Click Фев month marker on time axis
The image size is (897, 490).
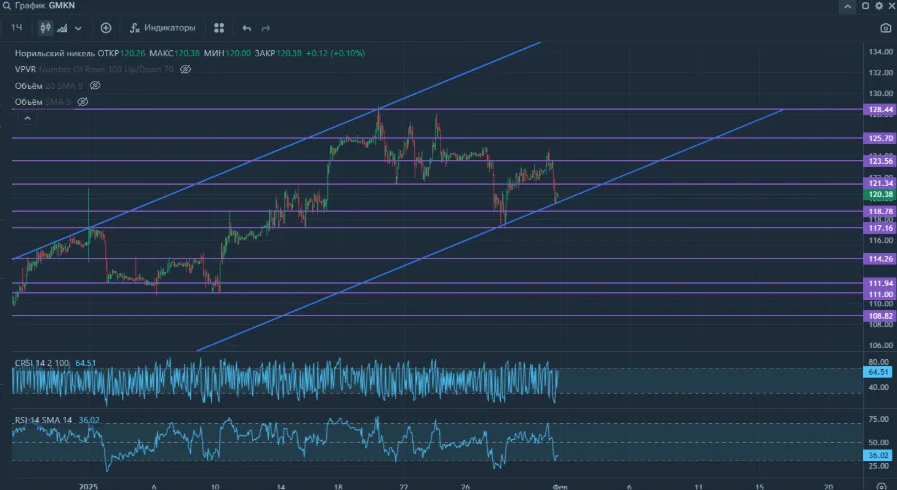(x=559, y=487)
